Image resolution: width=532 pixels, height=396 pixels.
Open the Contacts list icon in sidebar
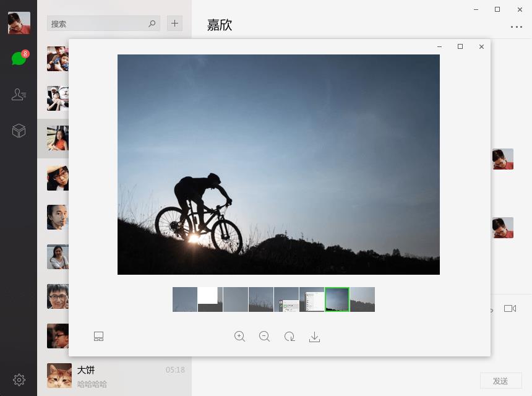click(19, 94)
